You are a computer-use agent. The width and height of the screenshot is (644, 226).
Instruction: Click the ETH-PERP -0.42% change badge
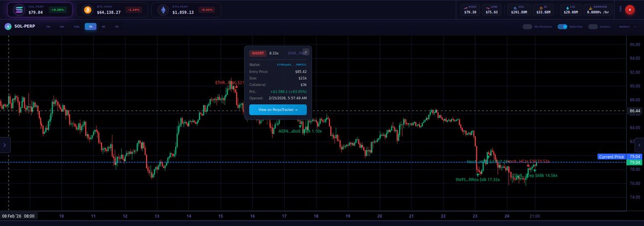coord(207,10)
